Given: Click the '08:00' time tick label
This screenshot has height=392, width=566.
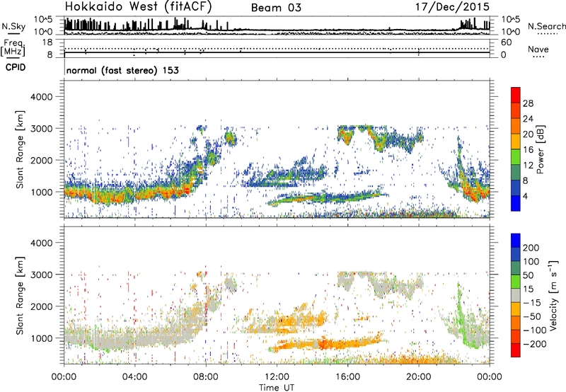Looking at the screenshot, I should (x=205, y=377).
